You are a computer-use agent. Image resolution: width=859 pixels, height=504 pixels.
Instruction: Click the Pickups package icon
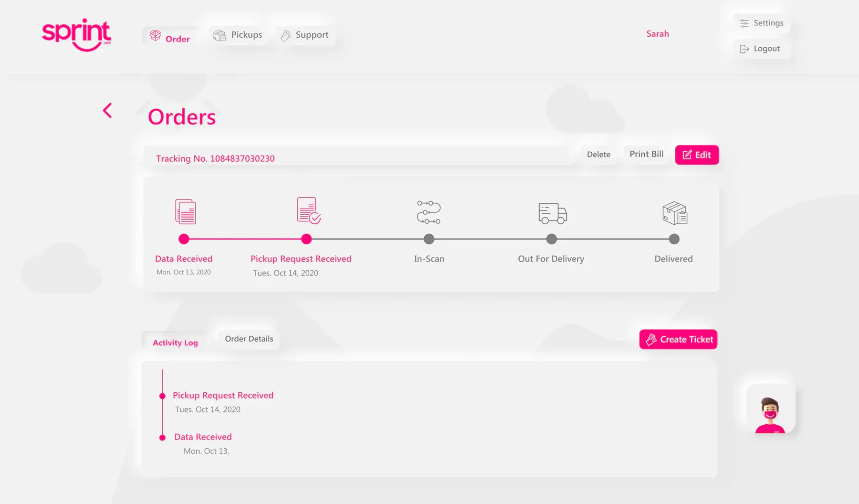220,35
